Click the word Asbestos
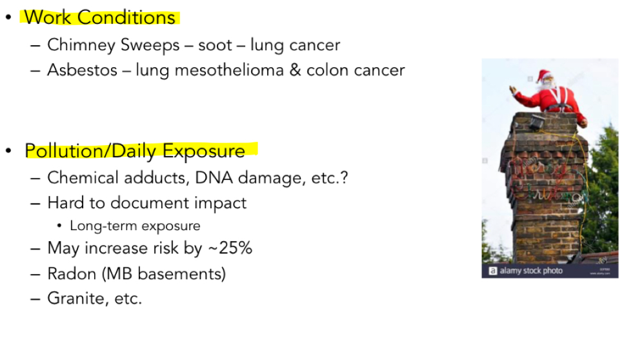 pos(83,70)
